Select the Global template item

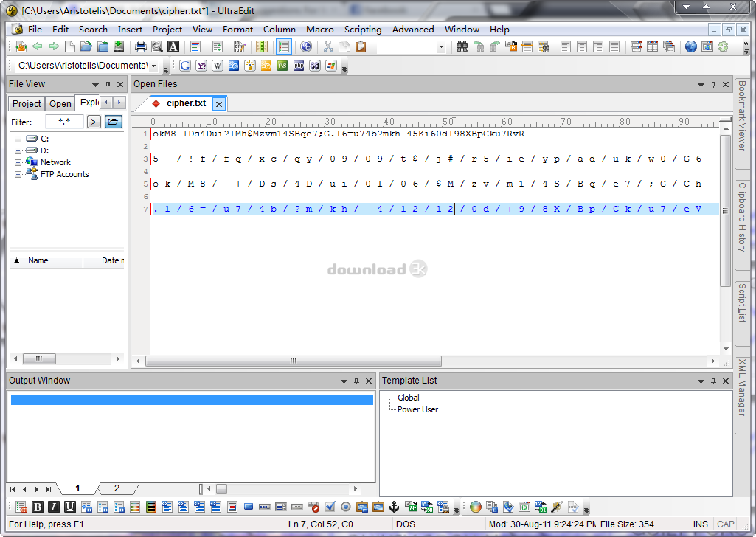pyautogui.click(x=409, y=398)
